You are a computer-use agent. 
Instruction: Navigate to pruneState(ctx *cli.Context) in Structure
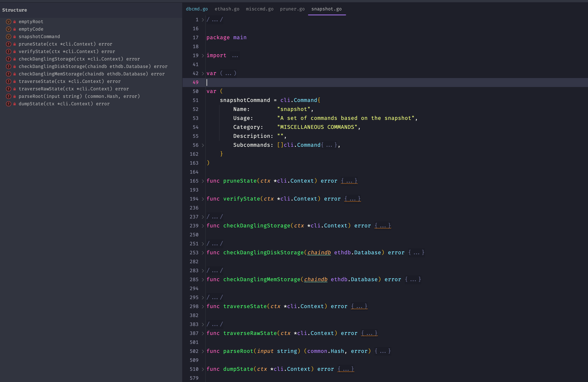click(x=66, y=44)
